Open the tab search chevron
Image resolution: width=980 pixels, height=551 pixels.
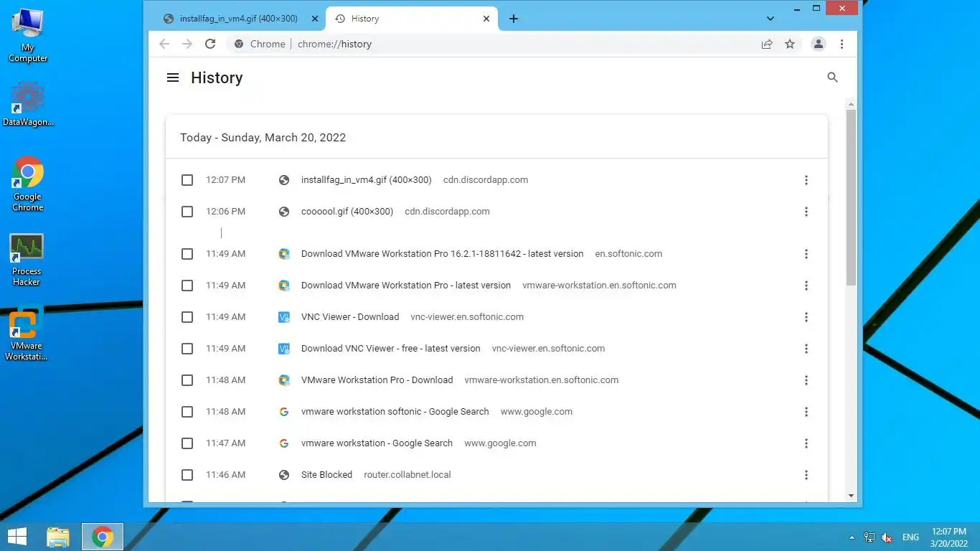click(x=770, y=19)
